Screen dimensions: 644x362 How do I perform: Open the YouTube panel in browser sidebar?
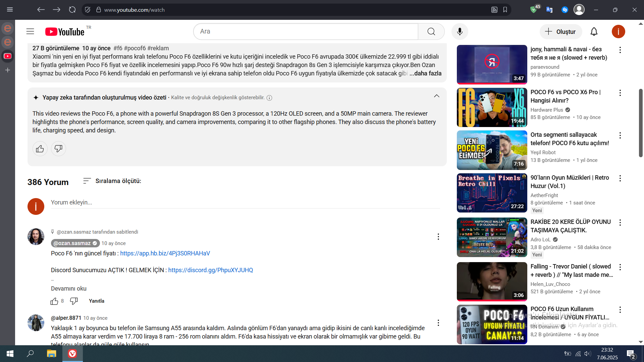8,56
